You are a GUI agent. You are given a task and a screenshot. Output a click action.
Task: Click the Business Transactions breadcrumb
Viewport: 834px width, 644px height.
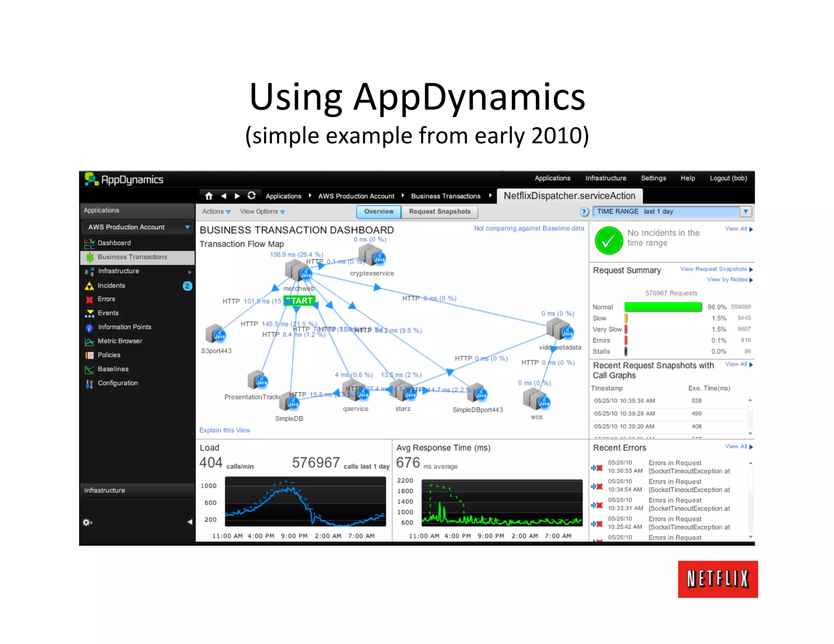pyautogui.click(x=446, y=196)
